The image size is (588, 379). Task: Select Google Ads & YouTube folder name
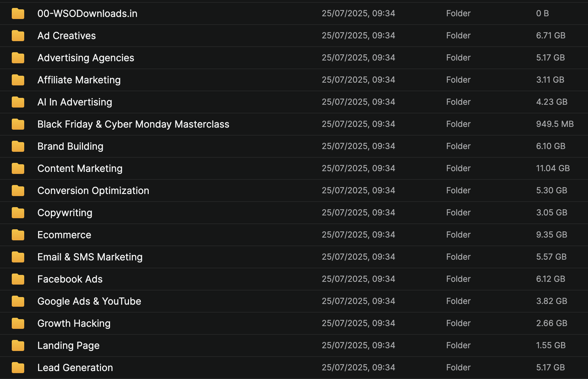click(x=89, y=301)
